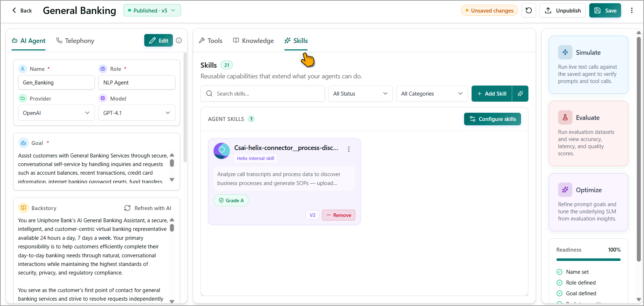Click the Readiness progress bar

588,259
